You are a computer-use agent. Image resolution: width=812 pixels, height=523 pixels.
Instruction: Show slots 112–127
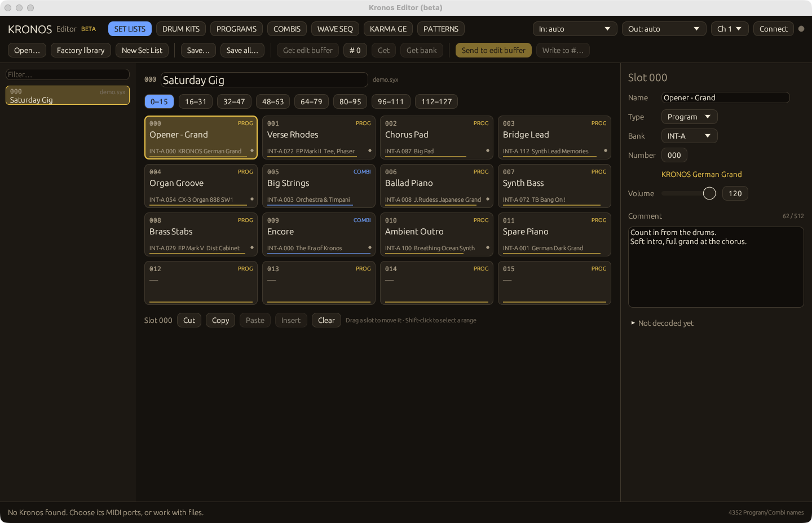pos(436,101)
